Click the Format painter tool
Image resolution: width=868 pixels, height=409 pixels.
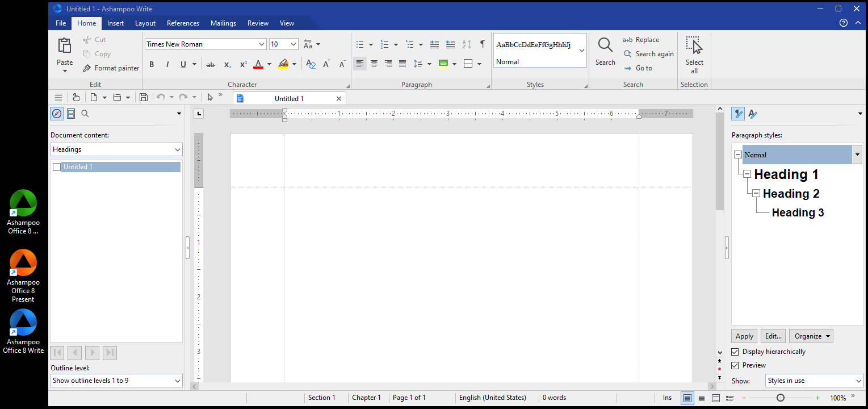coord(111,68)
